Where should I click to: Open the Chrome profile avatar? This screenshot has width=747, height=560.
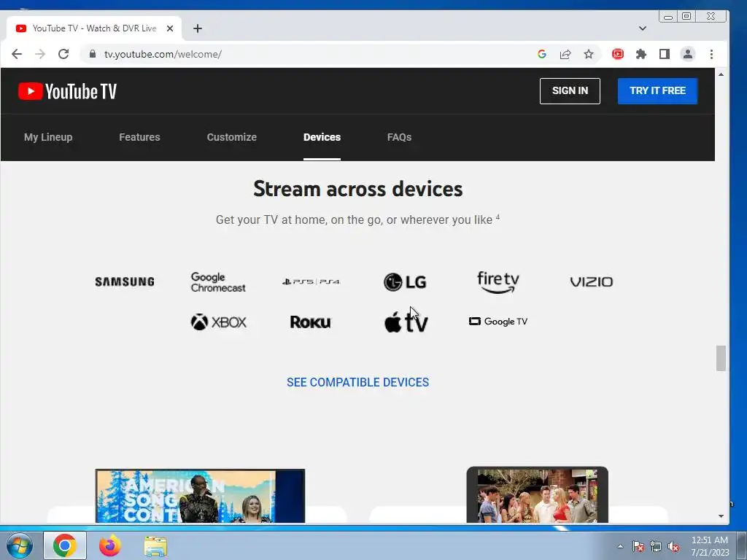coord(688,54)
